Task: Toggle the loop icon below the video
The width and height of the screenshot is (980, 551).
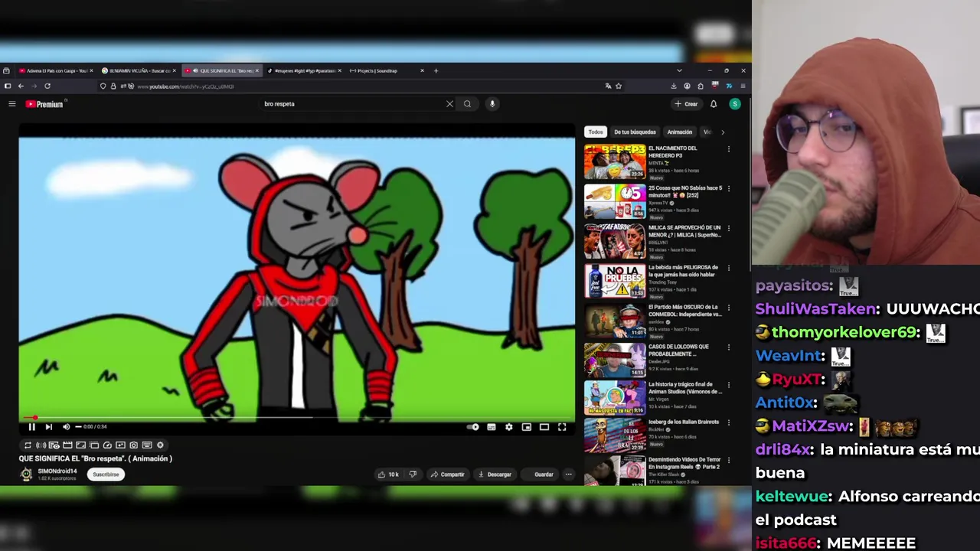Action: tap(28, 445)
